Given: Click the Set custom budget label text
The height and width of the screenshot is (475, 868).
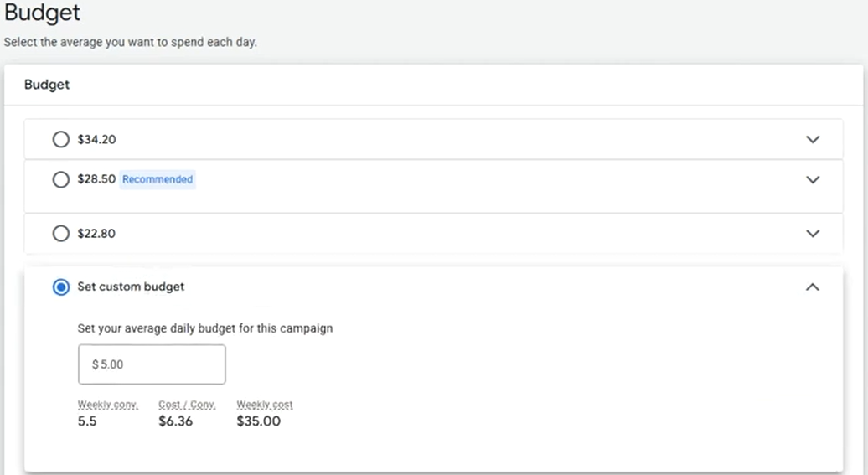Looking at the screenshot, I should 131,287.
